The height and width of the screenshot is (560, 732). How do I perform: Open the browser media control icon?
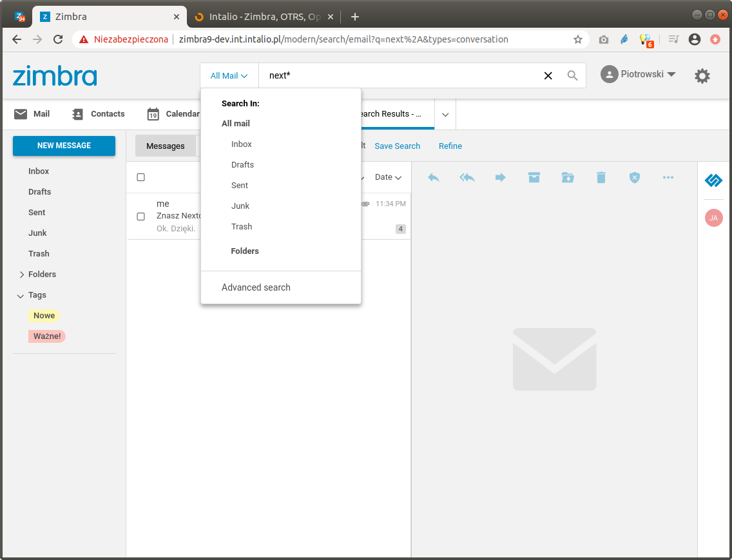(x=673, y=40)
